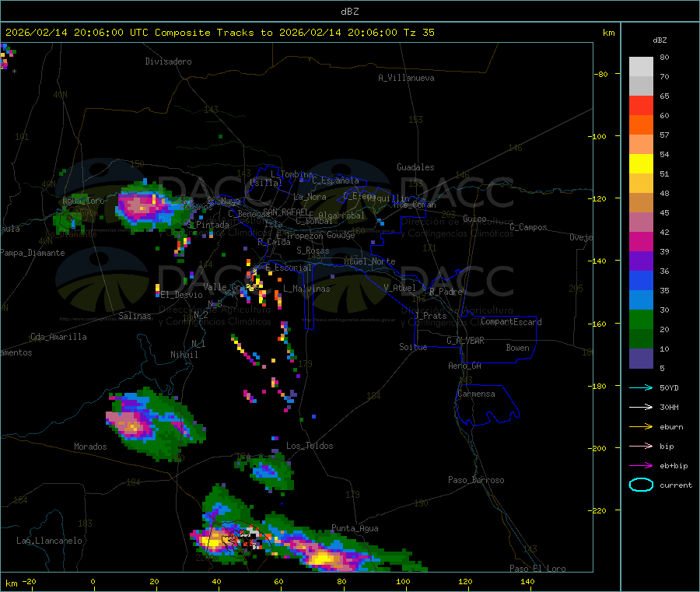Viewport: 700px width, 592px height.
Task: Click the G_ALVEAR place label
Action: 465,341
